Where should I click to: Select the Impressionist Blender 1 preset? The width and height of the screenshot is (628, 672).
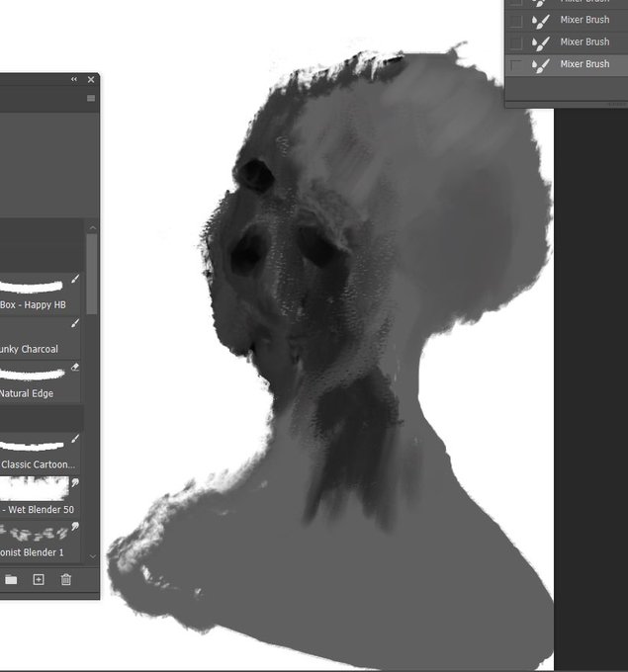click(40, 540)
